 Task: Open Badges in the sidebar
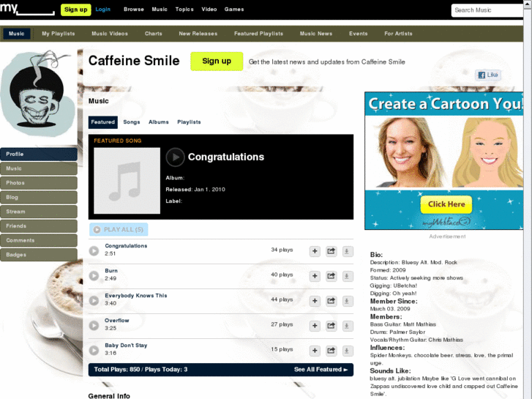click(39, 255)
